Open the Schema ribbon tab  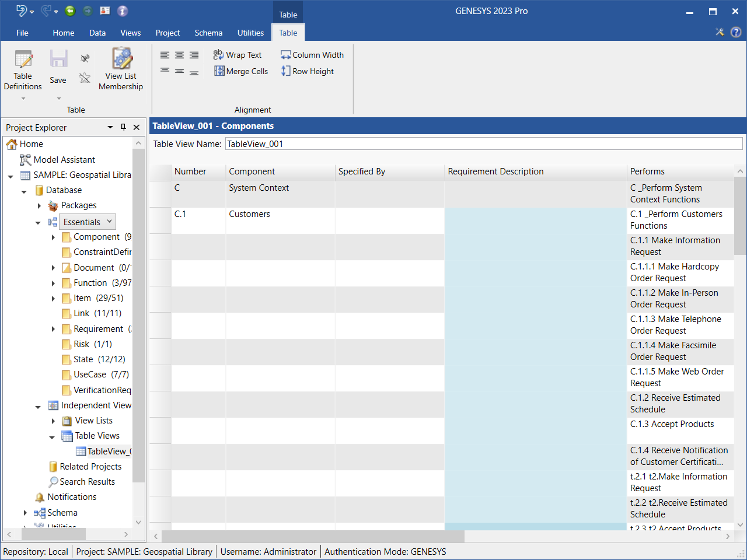[208, 33]
